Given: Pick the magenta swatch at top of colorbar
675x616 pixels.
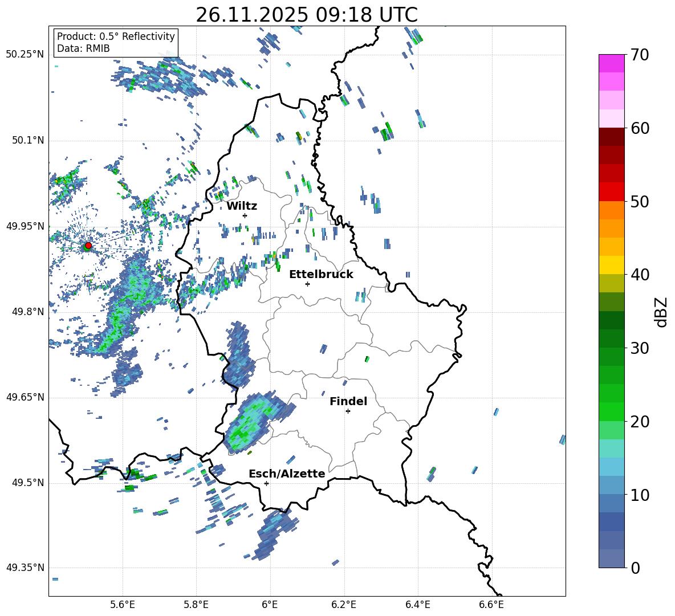Looking at the screenshot, I should click(612, 63).
